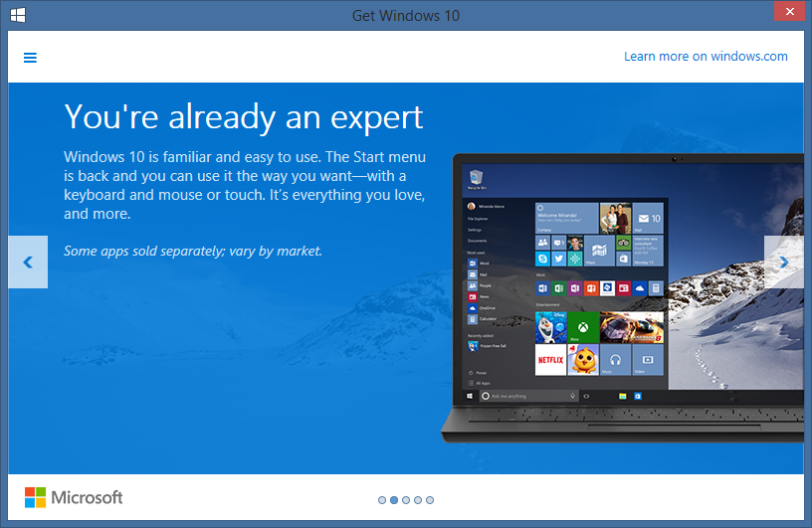Select the first page indicator dot

click(x=382, y=500)
